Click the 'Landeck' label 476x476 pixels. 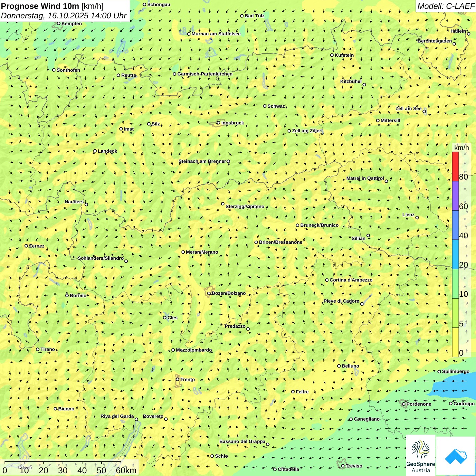click(107, 151)
